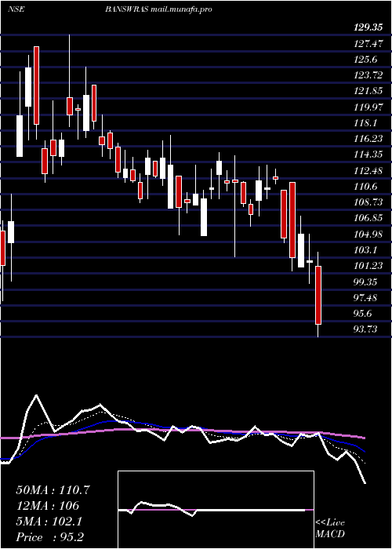Viewport: 392px width, 549px height.
Task: Click the 118.1 price axis label
Action: (366, 123)
